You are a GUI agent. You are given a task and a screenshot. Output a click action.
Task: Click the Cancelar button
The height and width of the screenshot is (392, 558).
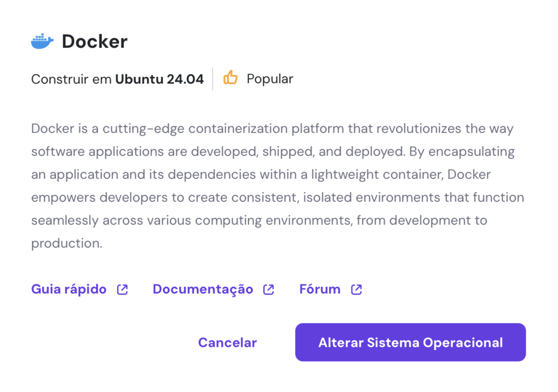coord(227,342)
